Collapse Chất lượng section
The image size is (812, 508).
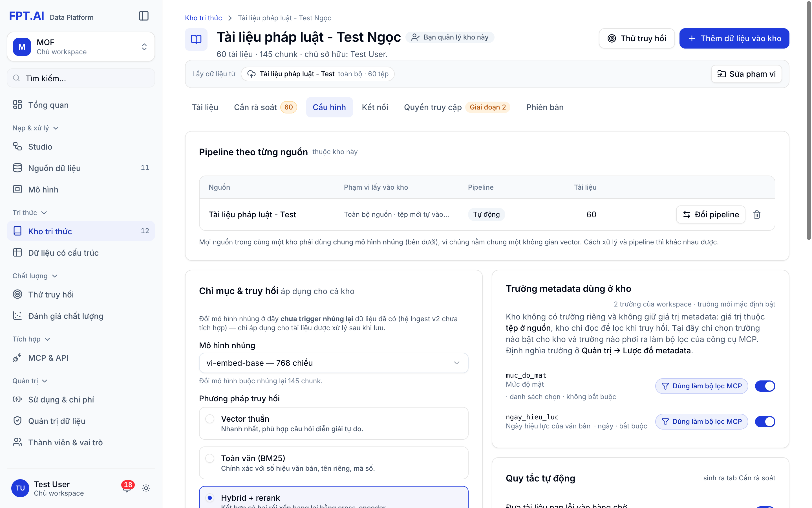tap(35, 276)
